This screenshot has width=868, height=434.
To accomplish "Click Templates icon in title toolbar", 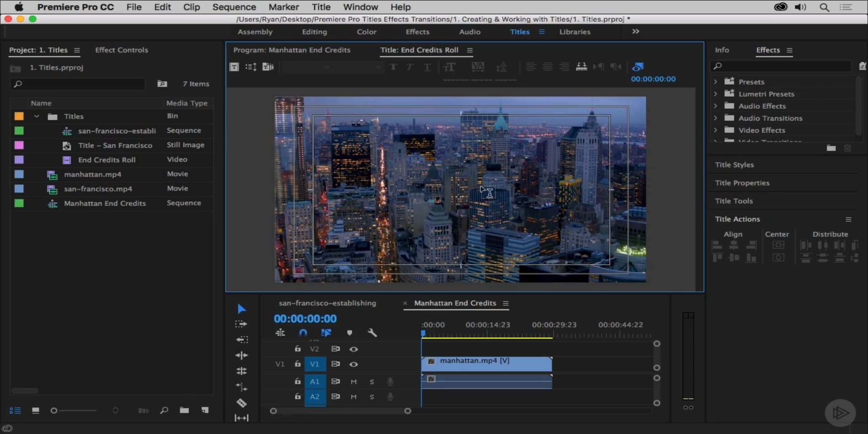I will pos(268,67).
